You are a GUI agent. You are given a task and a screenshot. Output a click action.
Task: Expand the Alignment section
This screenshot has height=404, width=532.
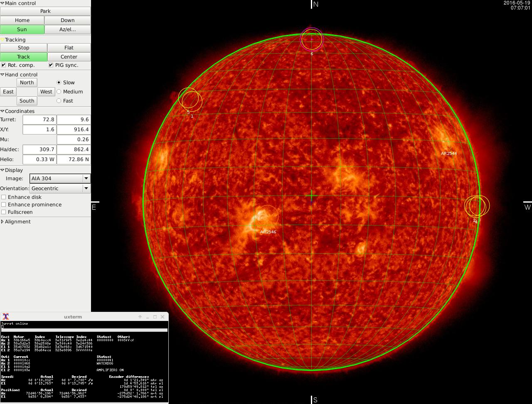[x=2, y=222]
